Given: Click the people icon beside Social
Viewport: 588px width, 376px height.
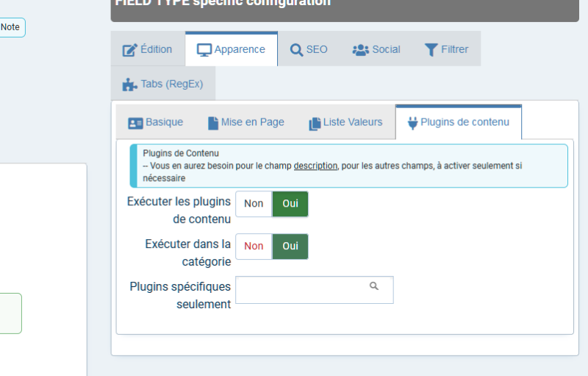Looking at the screenshot, I should tap(360, 50).
